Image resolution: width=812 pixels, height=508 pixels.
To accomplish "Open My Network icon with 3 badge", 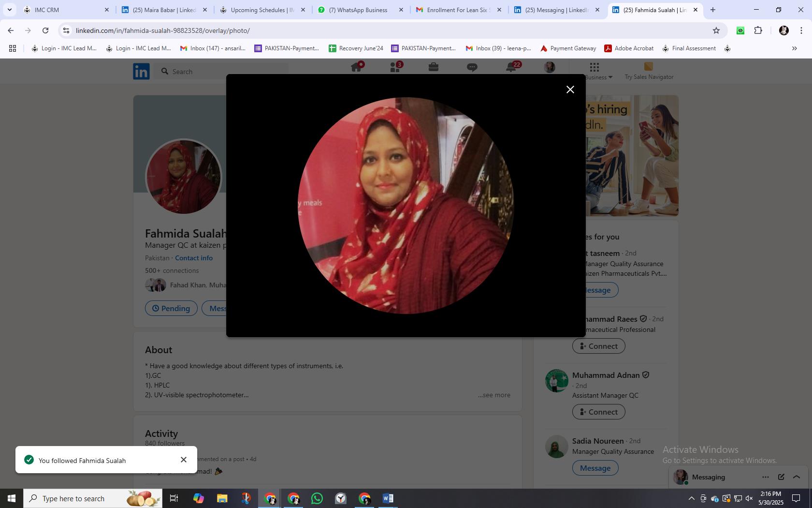I will [395, 67].
